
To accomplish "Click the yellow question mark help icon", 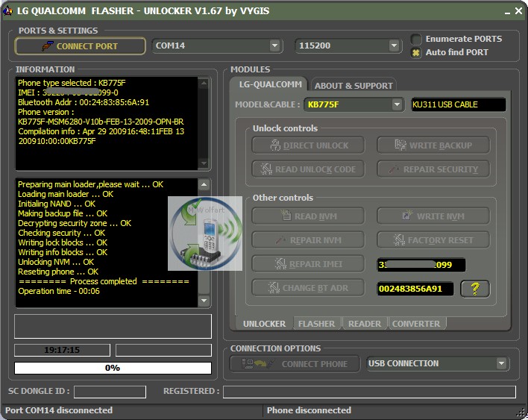I will coord(475,289).
